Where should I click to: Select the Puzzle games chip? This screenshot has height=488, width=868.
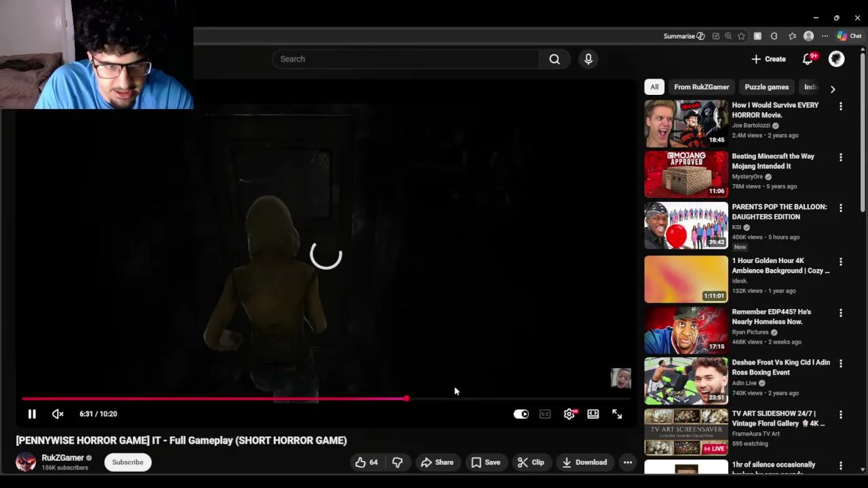coord(766,87)
